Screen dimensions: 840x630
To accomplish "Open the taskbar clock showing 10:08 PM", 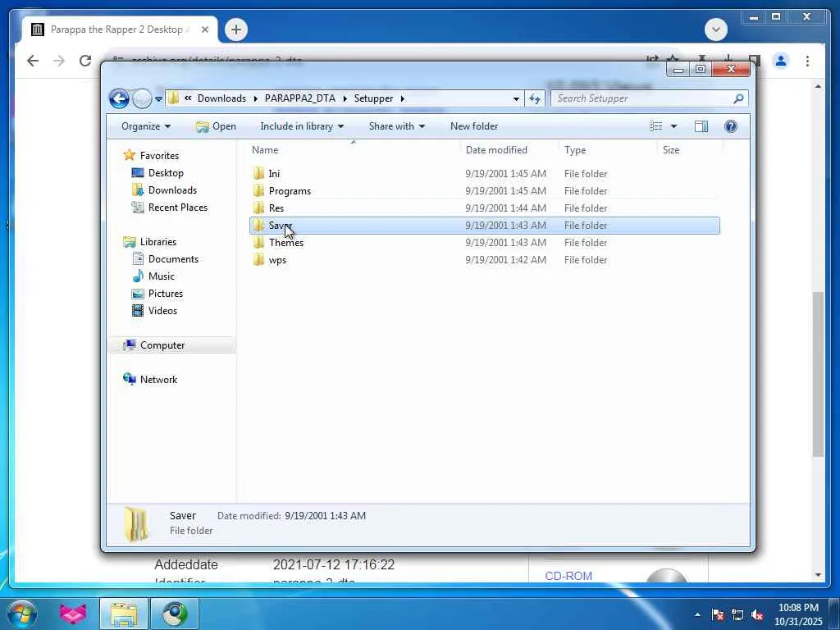I will 798,614.
